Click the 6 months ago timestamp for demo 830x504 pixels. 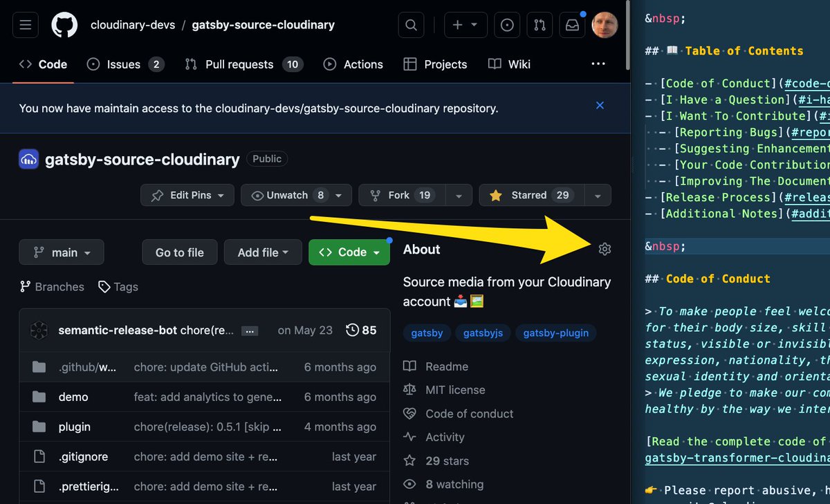tap(340, 397)
